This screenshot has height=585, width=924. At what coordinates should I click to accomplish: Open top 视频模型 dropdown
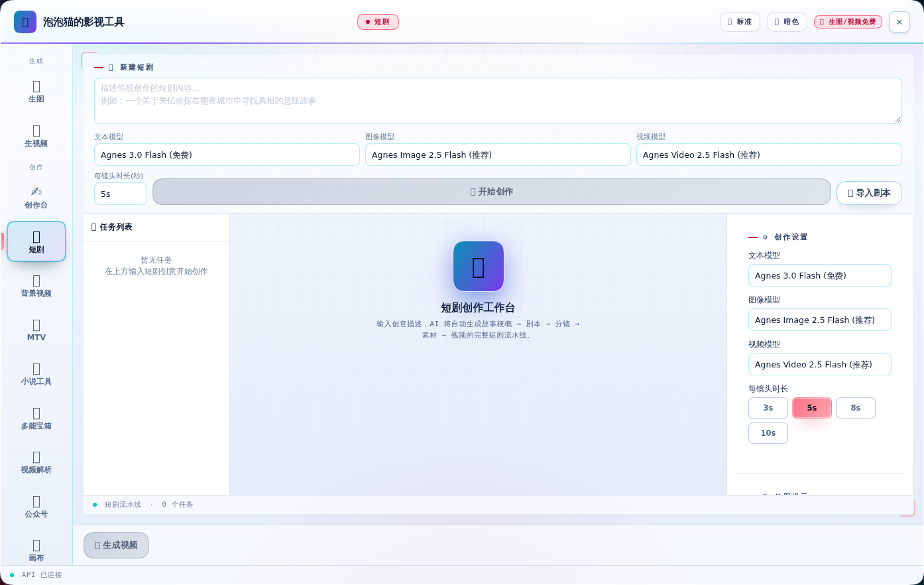click(x=769, y=155)
